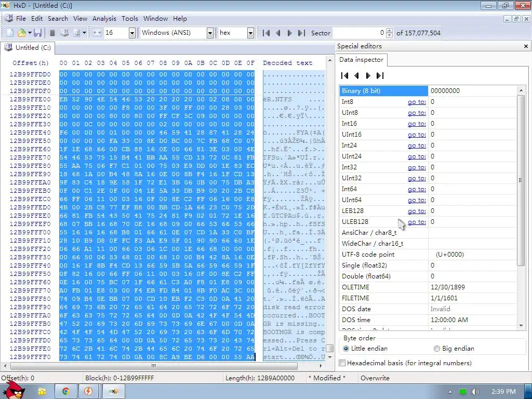Click the HxD taskbar button

pyautogui.click(x=114, y=392)
